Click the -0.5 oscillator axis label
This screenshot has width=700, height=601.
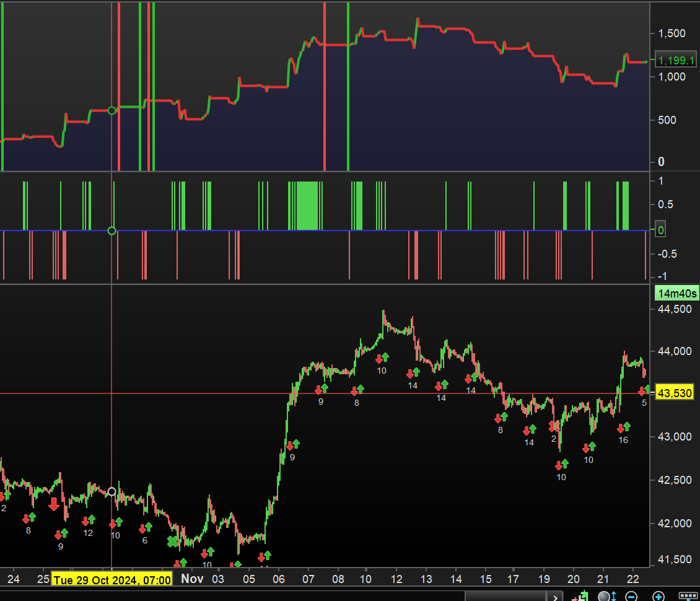667,253
